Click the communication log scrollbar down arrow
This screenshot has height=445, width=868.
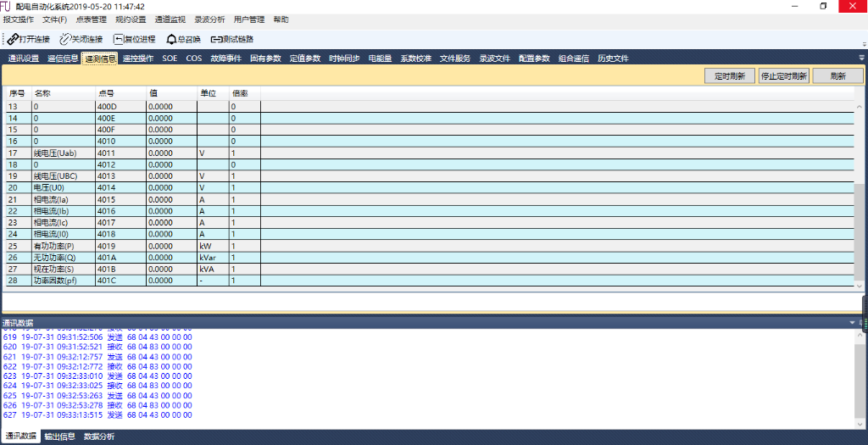pos(860,424)
